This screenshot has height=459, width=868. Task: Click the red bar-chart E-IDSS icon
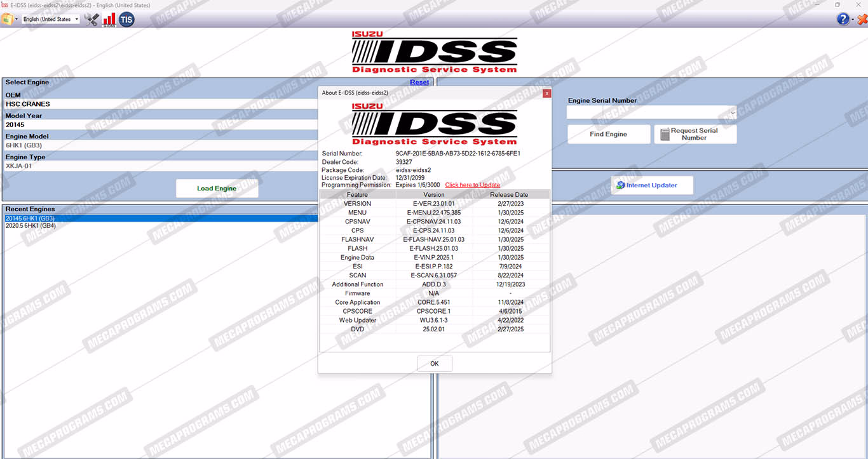click(x=109, y=19)
